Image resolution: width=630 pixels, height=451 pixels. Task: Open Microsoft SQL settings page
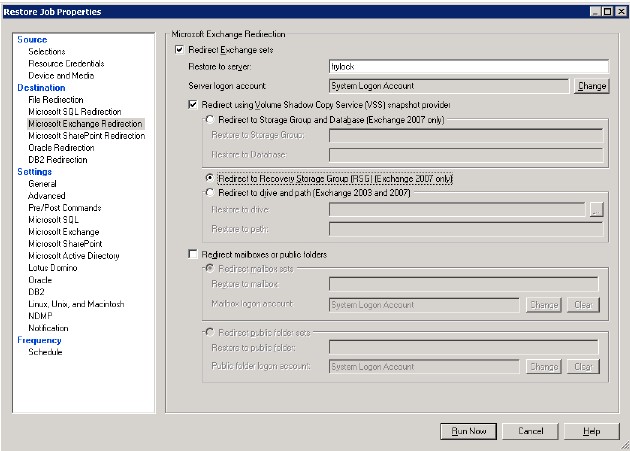tap(53, 220)
